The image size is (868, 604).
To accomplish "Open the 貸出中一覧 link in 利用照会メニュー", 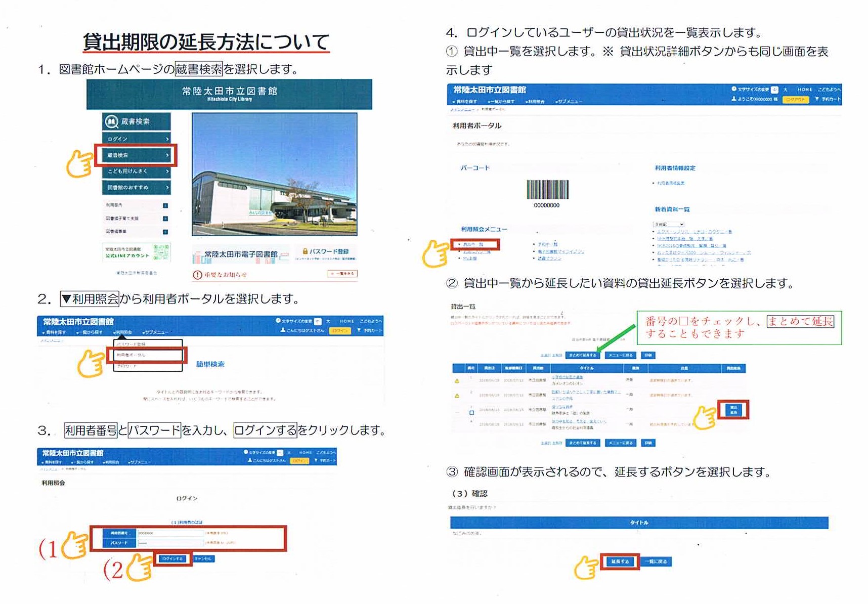I will coord(472,244).
